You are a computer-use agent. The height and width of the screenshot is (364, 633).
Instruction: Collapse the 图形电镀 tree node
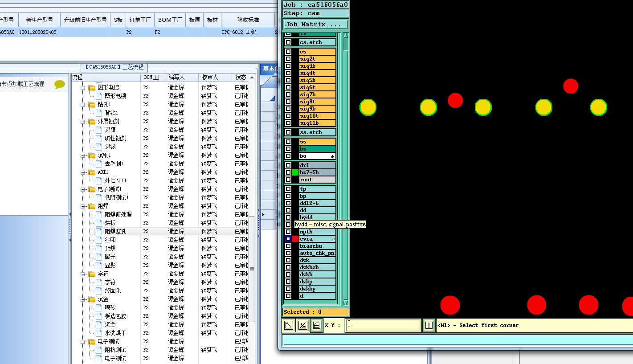pos(83,87)
